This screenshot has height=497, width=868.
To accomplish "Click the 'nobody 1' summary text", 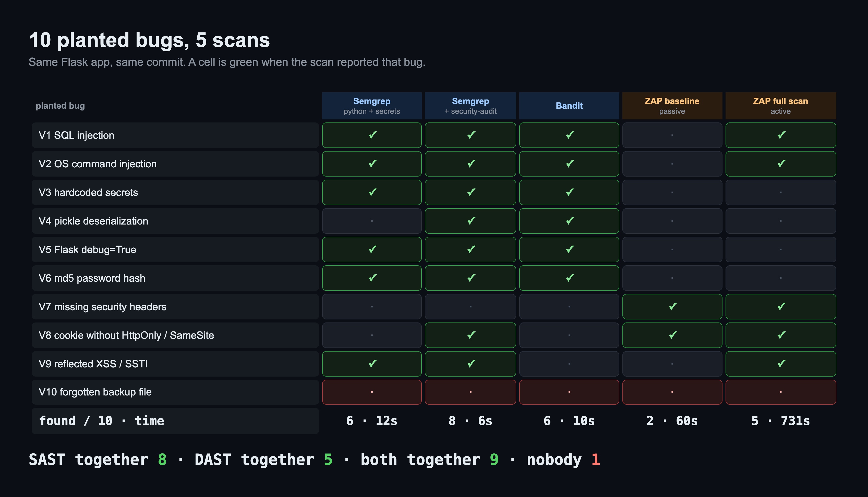I will click(x=563, y=459).
